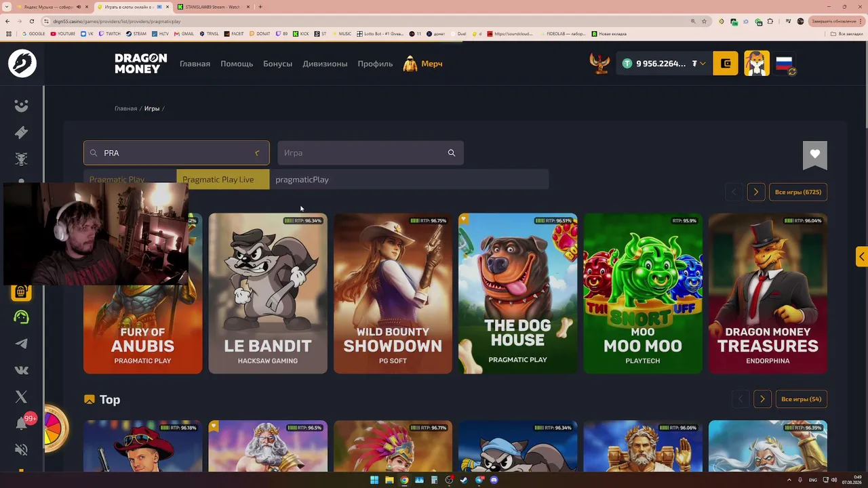Open the Профиль menu item

(x=375, y=64)
